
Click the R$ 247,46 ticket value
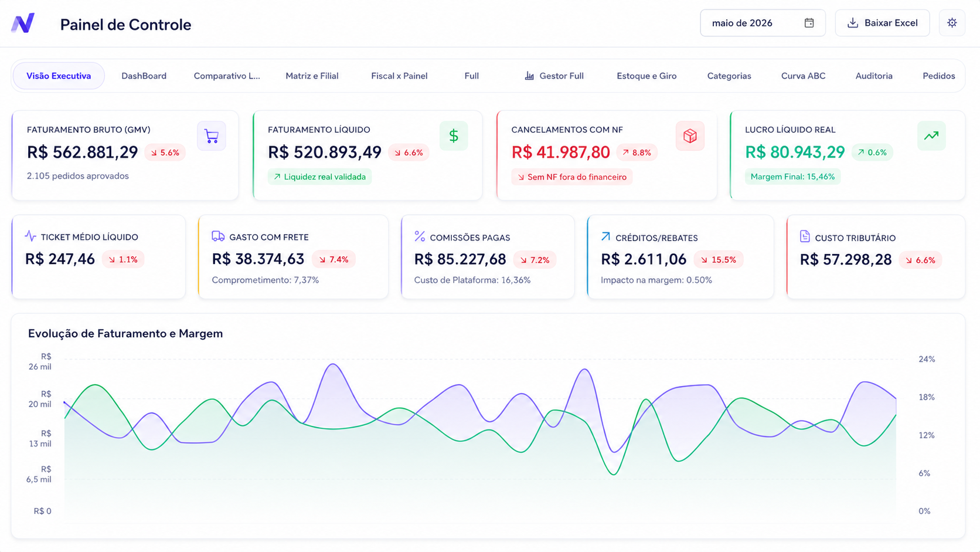[60, 259]
